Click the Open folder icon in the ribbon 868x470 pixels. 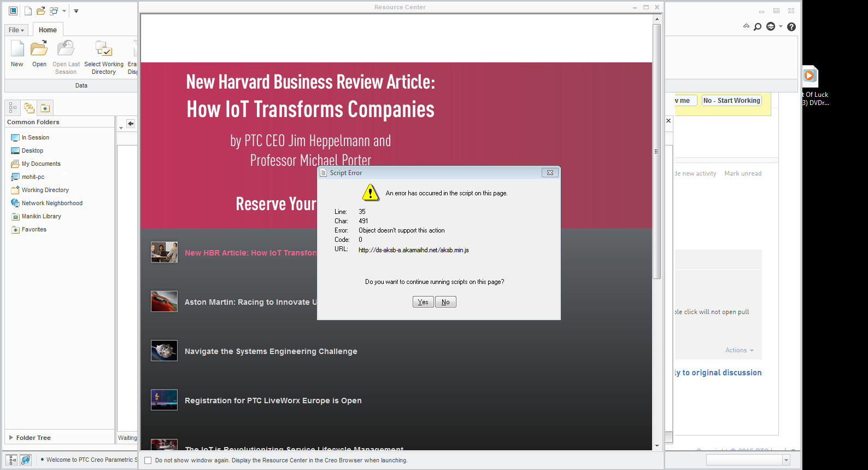39,49
